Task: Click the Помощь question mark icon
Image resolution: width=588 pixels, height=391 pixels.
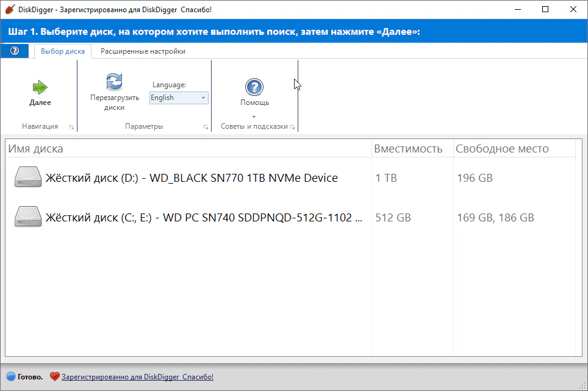Action: [254, 87]
